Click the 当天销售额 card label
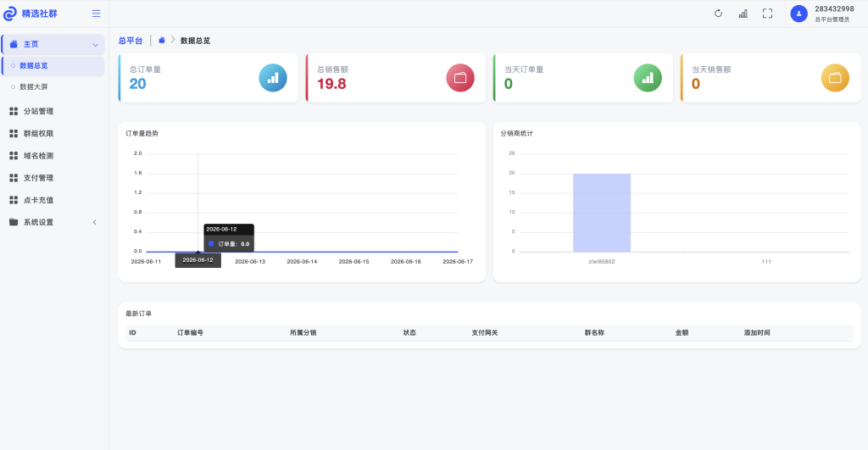The width and height of the screenshot is (868, 450). [x=711, y=69]
